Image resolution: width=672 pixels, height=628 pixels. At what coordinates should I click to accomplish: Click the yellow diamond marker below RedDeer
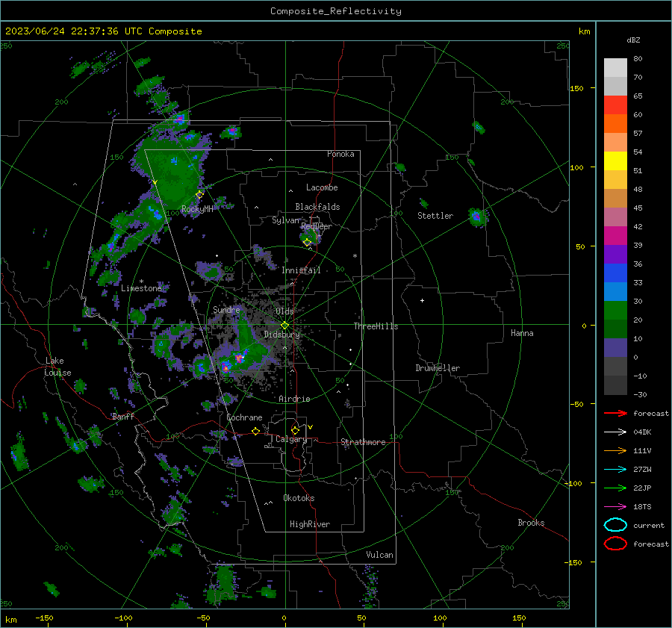308,243
